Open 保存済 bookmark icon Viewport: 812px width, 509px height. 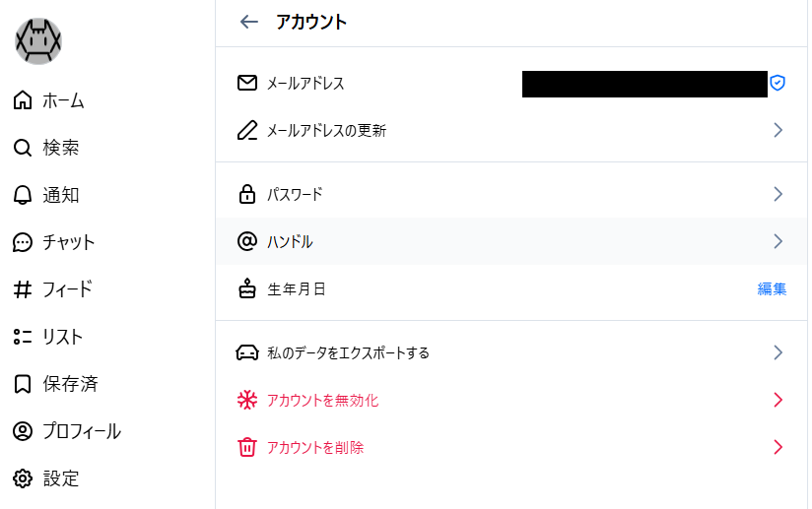pyautogui.click(x=23, y=384)
